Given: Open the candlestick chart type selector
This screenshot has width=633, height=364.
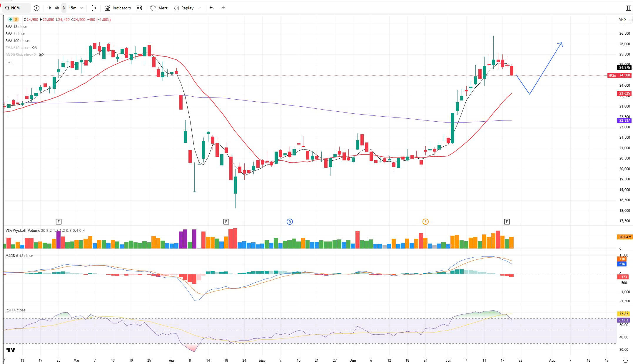Looking at the screenshot, I should [x=93, y=8].
